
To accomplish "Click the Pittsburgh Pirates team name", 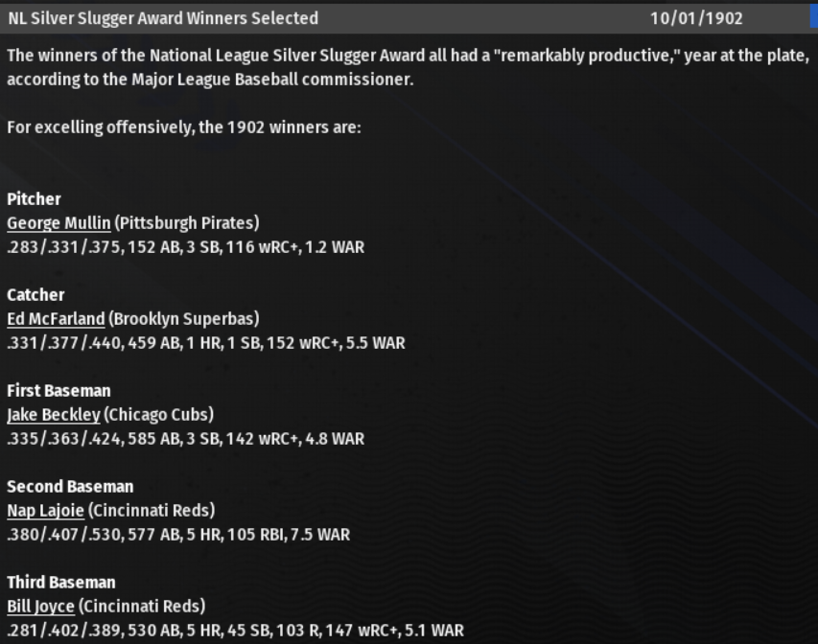I will click(187, 223).
